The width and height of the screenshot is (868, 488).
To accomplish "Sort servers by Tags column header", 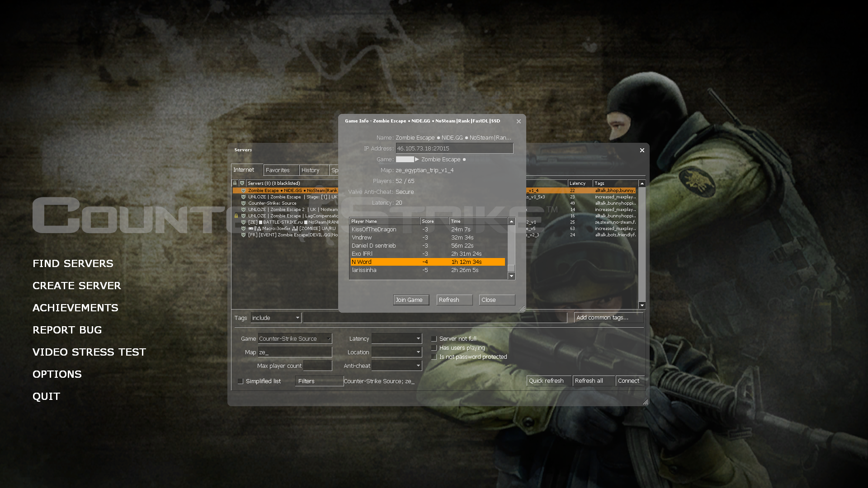I will coord(616,183).
